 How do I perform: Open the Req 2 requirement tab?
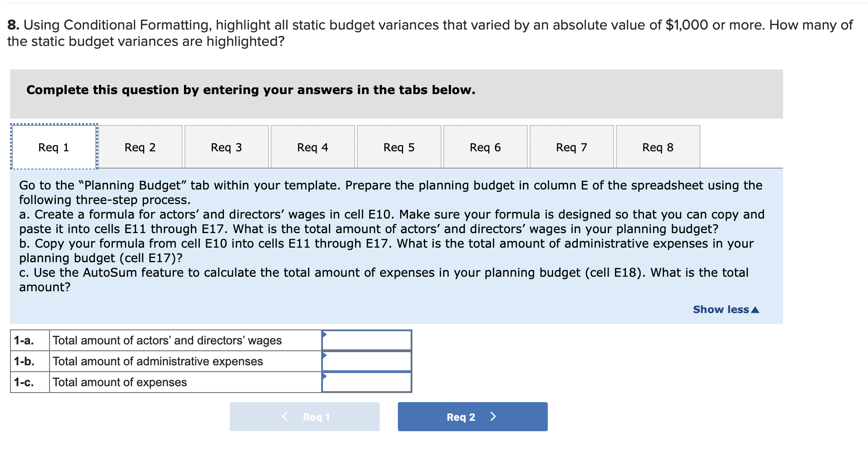pyautogui.click(x=140, y=146)
